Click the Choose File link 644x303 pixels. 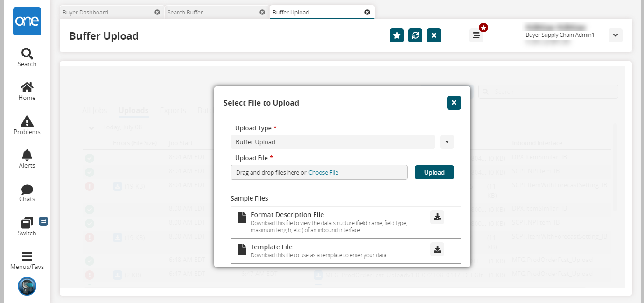[323, 173]
